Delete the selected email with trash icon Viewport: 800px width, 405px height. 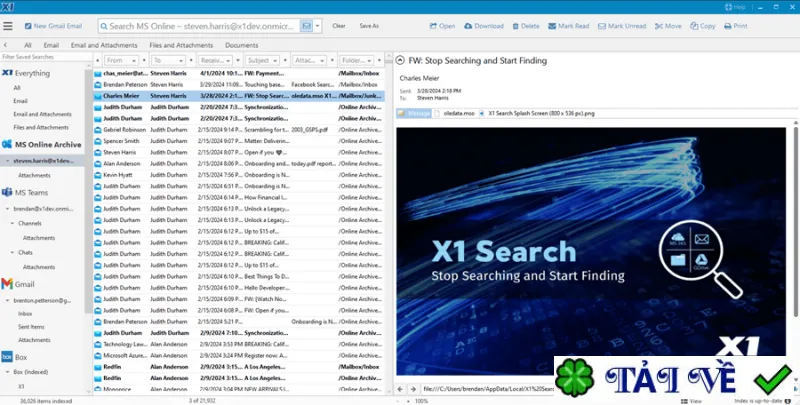(x=515, y=26)
